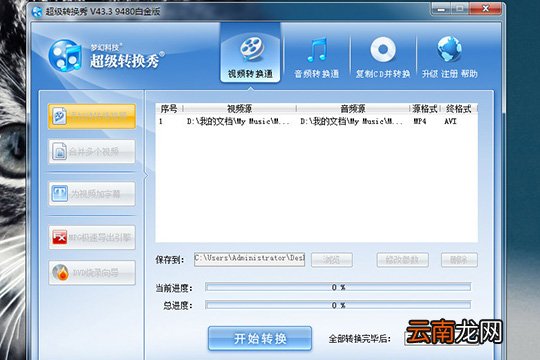Click the audio source path in row 1
The width and height of the screenshot is (540, 360).
tap(351, 121)
